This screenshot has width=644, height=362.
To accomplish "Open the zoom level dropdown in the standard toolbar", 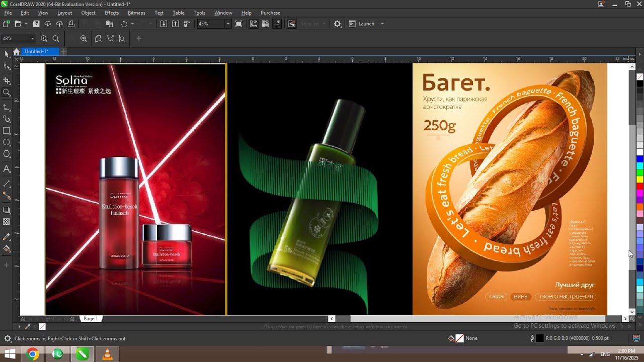I will (228, 24).
